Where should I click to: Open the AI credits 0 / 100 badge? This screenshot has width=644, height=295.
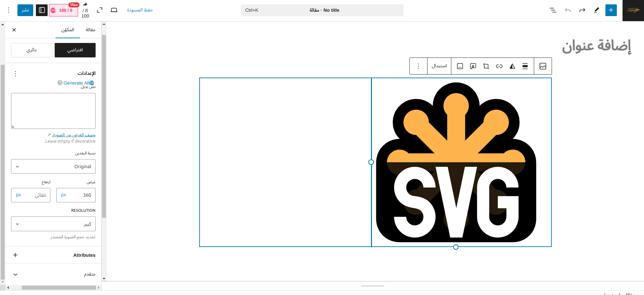[x=64, y=10]
